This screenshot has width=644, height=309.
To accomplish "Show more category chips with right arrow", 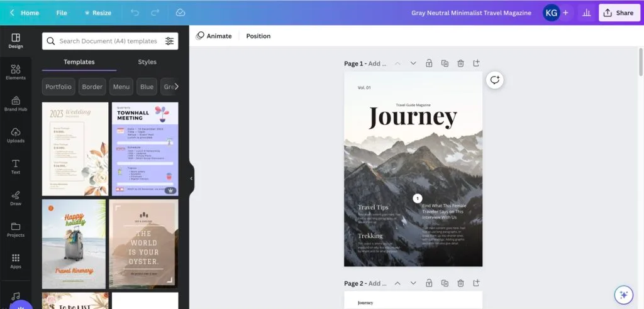I will [x=176, y=87].
